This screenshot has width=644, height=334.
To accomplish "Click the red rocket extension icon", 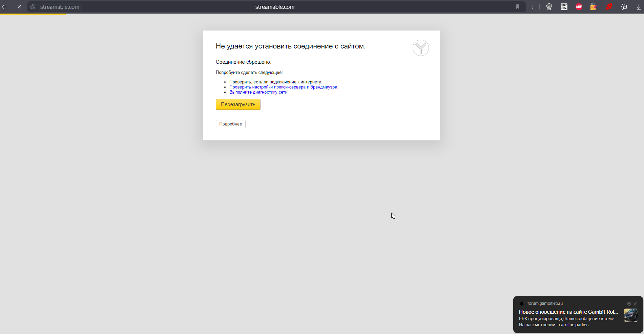I will tap(609, 7).
